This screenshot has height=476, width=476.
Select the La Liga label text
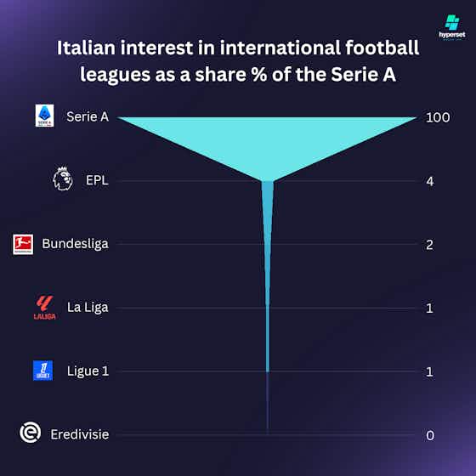[x=88, y=308]
